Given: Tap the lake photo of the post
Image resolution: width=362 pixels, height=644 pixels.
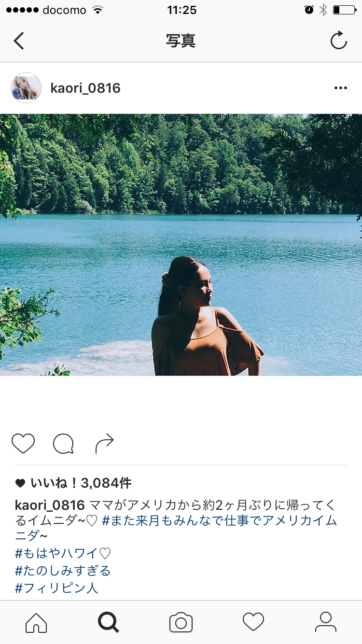Looking at the screenshot, I should coord(181,245).
